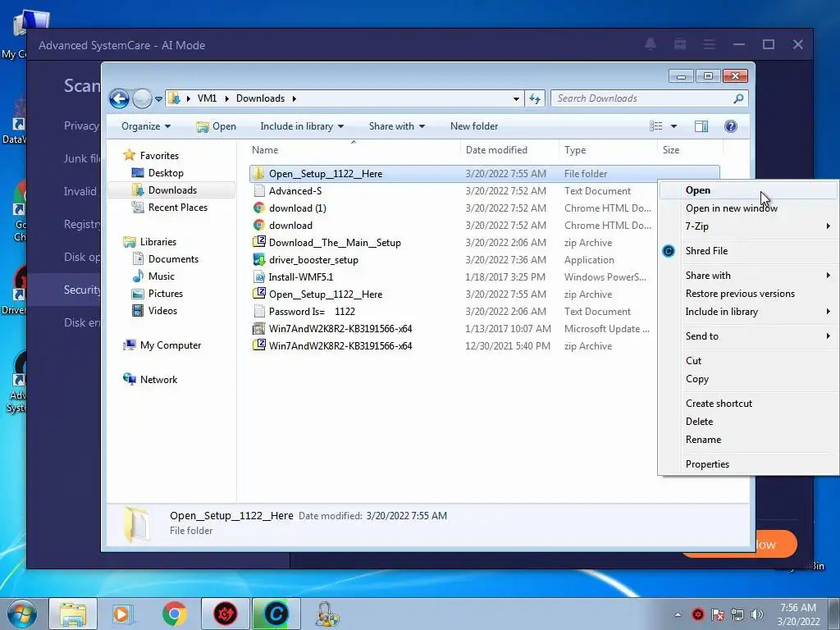Click the New folder button
The image size is (840, 630).
[474, 126]
